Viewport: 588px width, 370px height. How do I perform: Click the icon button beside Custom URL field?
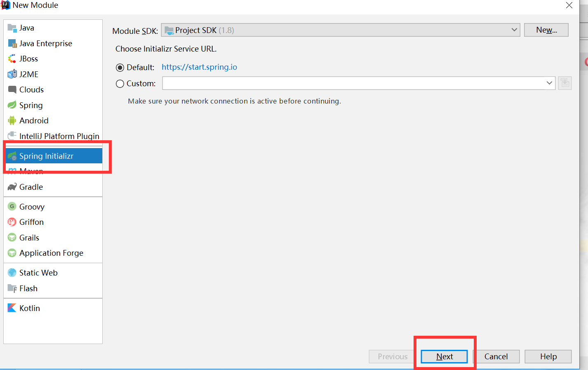coord(565,83)
